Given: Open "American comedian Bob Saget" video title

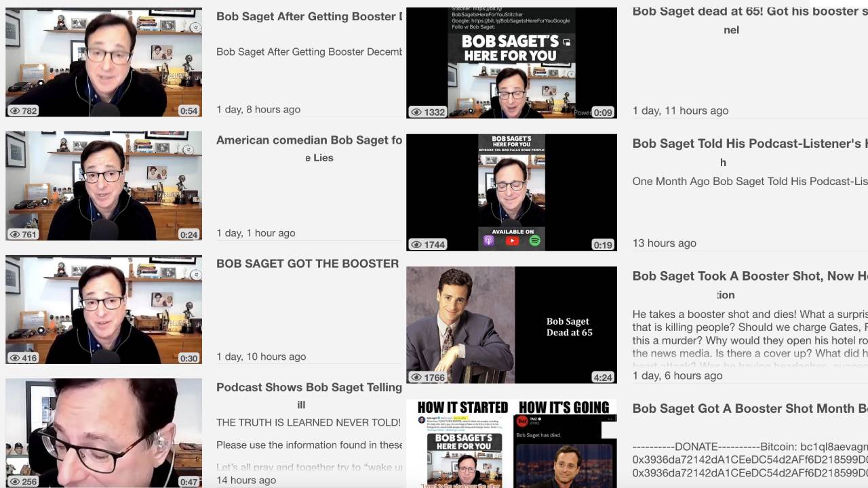Looking at the screenshot, I should pyautogui.click(x=309, y=140).
